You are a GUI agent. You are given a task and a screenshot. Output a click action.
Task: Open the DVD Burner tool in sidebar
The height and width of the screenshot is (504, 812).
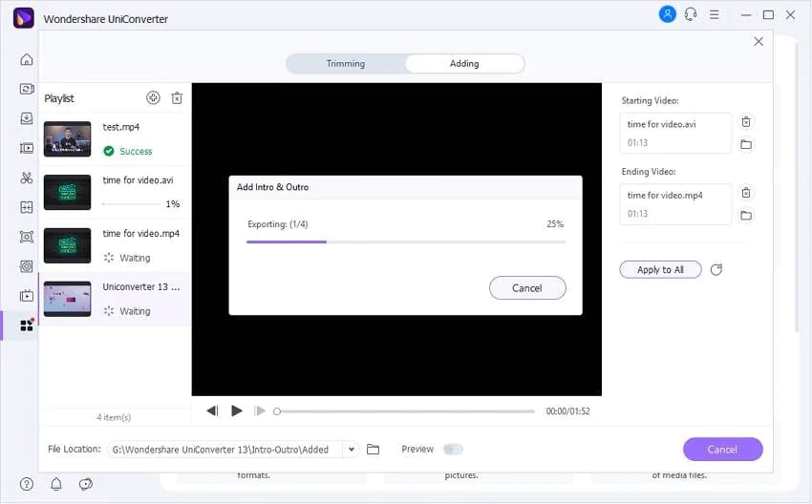tap(27, 266)
